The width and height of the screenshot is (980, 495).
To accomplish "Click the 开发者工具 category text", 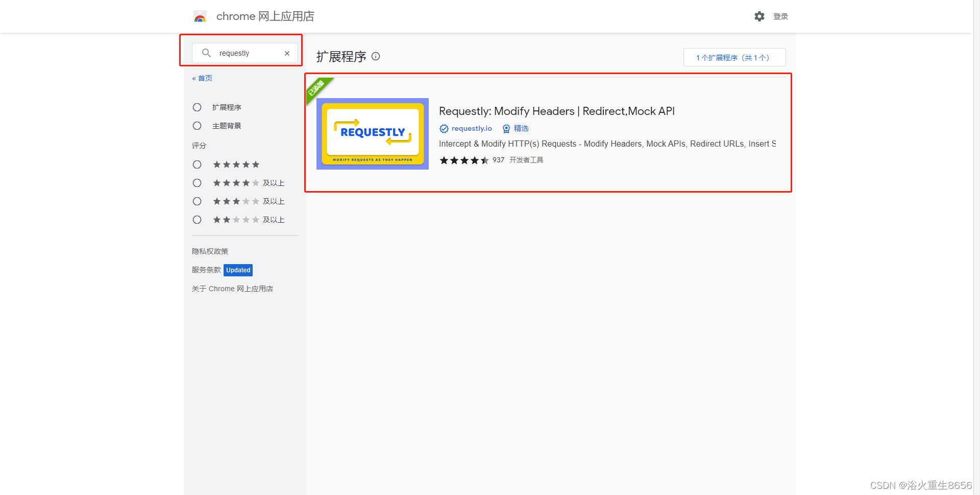I will coord(526,160).
